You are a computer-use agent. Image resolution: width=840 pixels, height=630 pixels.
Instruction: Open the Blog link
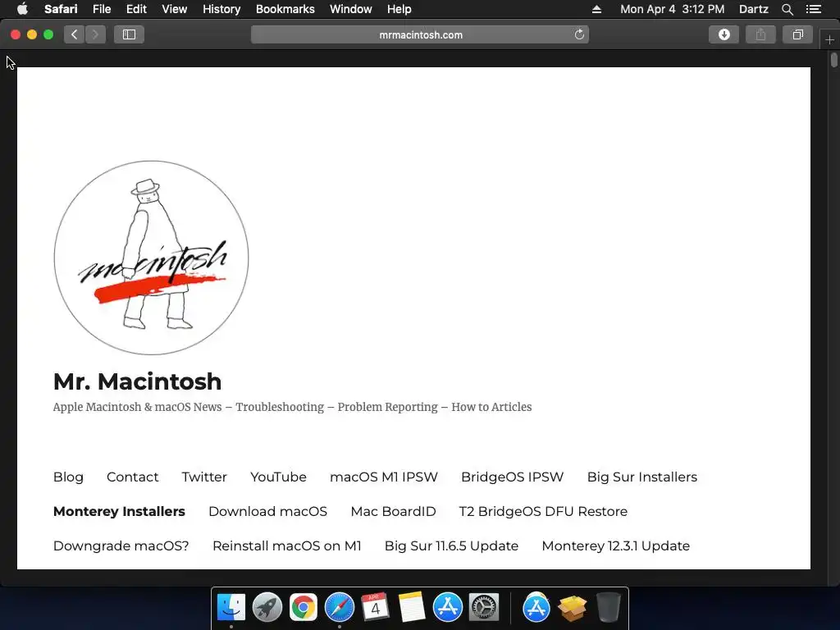coord(68,477)
